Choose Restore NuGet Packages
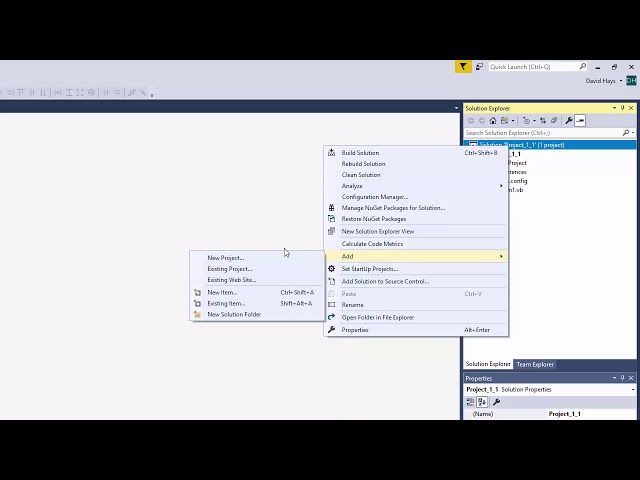The height and width of the screenshot is (480, 640). point(416,219)
